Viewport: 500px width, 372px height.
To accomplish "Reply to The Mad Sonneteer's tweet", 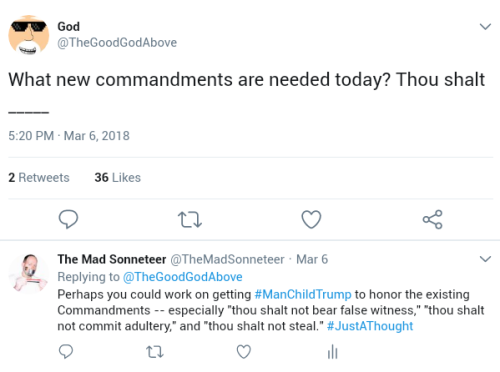I will point(66,351).
